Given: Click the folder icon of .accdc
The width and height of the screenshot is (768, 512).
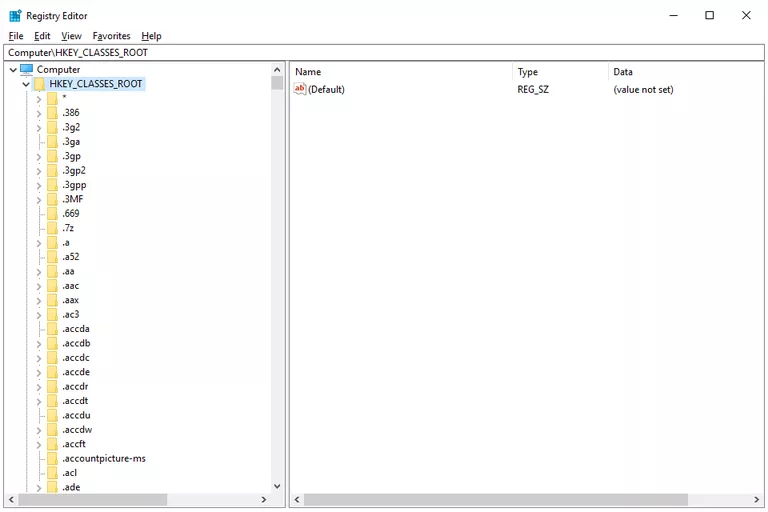Looking at the screenshot, I should (52, 358).
